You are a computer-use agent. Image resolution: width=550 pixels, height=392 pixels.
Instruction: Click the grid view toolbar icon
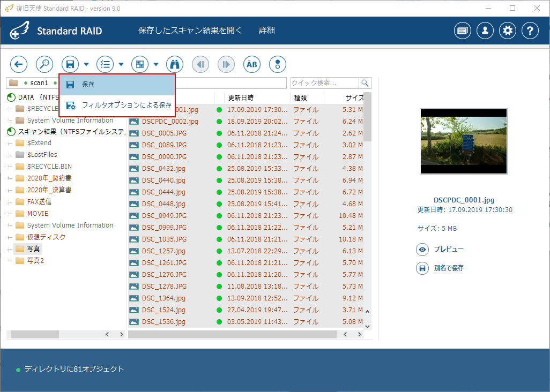[140, 64]
